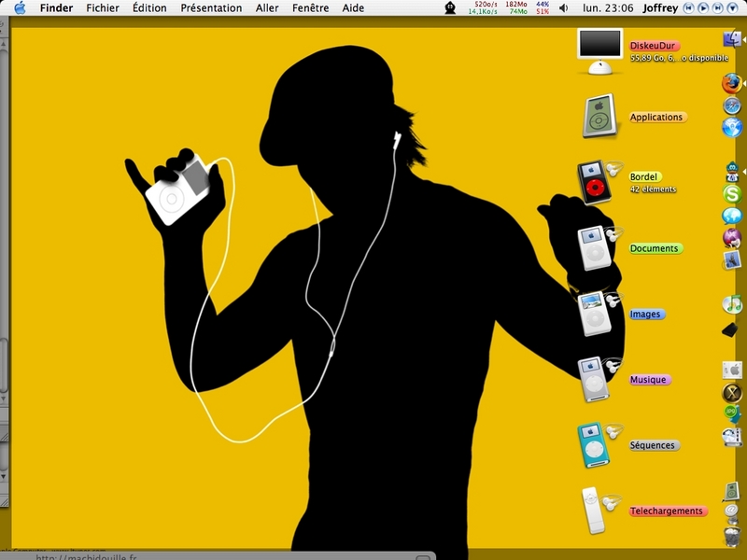Open the memory usage monitor (182Mo)
Screen dimensions: 747x560
516,7
